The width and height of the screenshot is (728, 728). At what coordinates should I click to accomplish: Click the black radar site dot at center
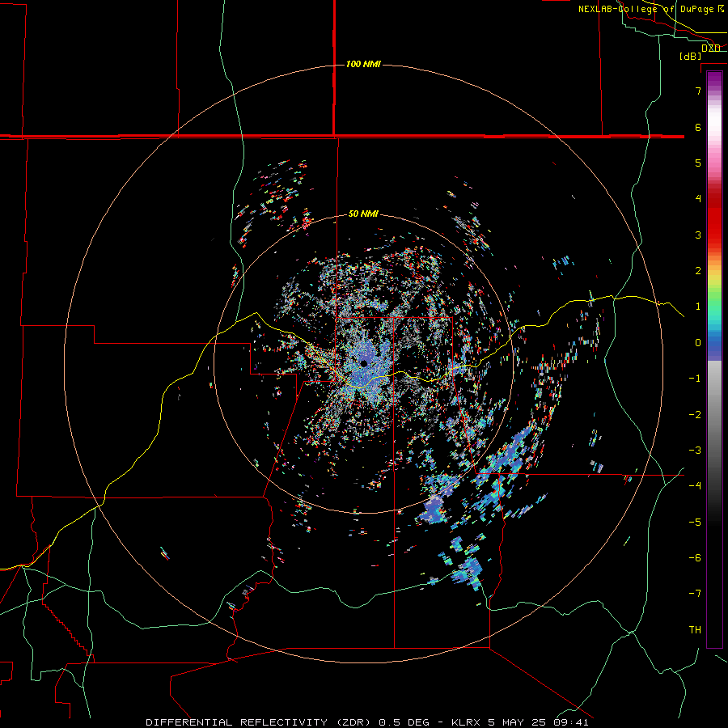point(364,363)
